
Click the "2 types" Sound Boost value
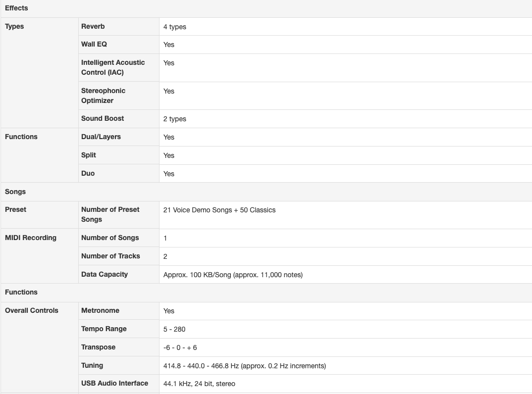175,119
